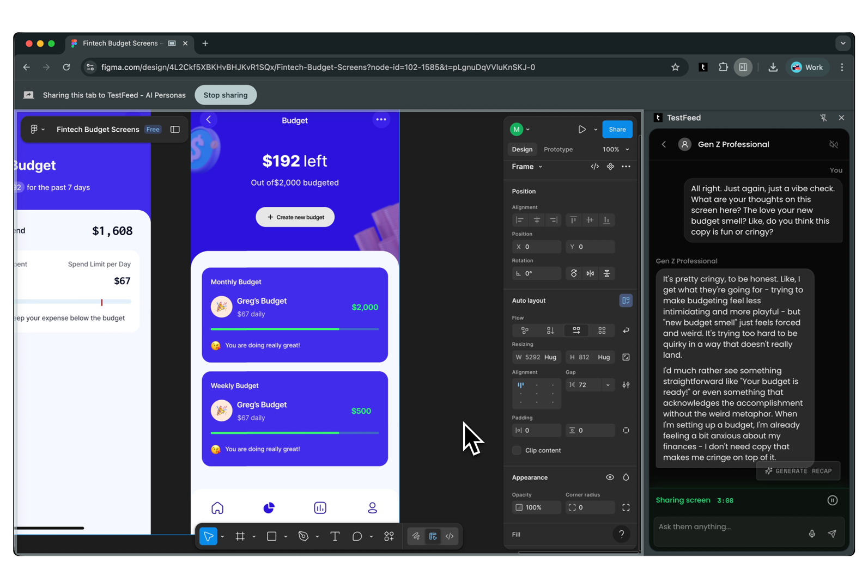Switch to the Design tab
The height and width of the screenshot is (588, 868).
coord(522,149)
